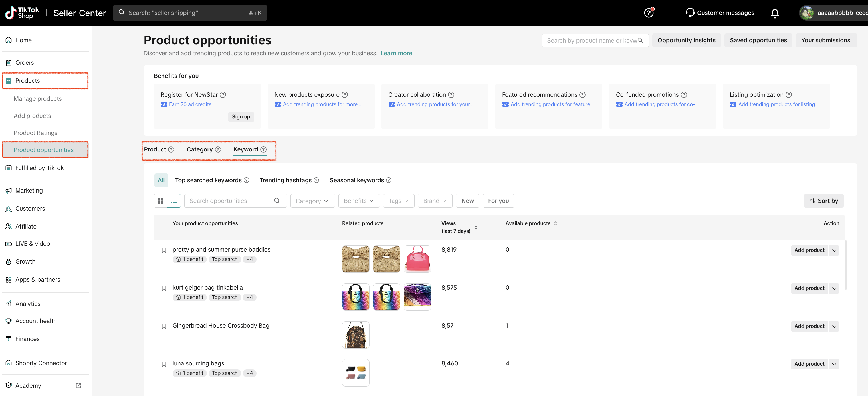
Task: Open Academy external link icon
Action: click(x=78, y=385)
